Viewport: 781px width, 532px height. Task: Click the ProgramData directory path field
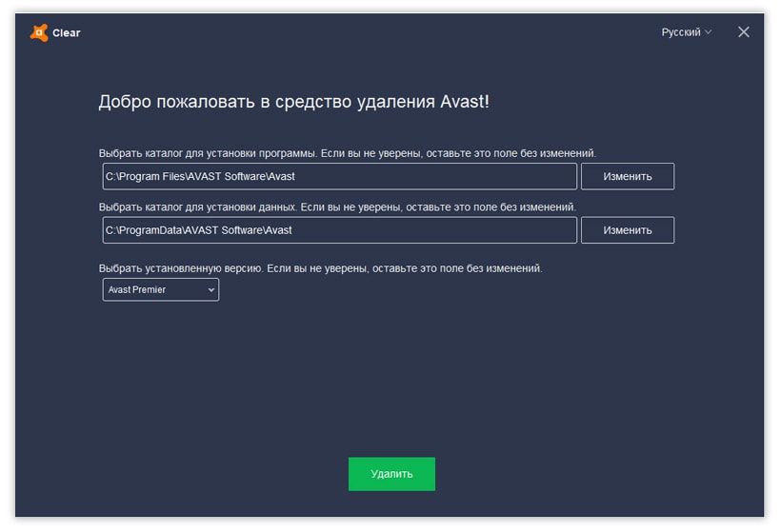[340, 230]
